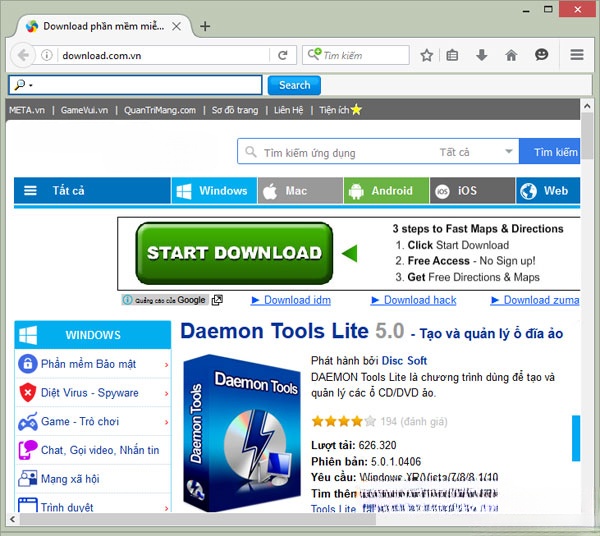Click the download.com.vn address bar
Screen dimensions: 600x536
pyautogui.click(x=164, y=55)
